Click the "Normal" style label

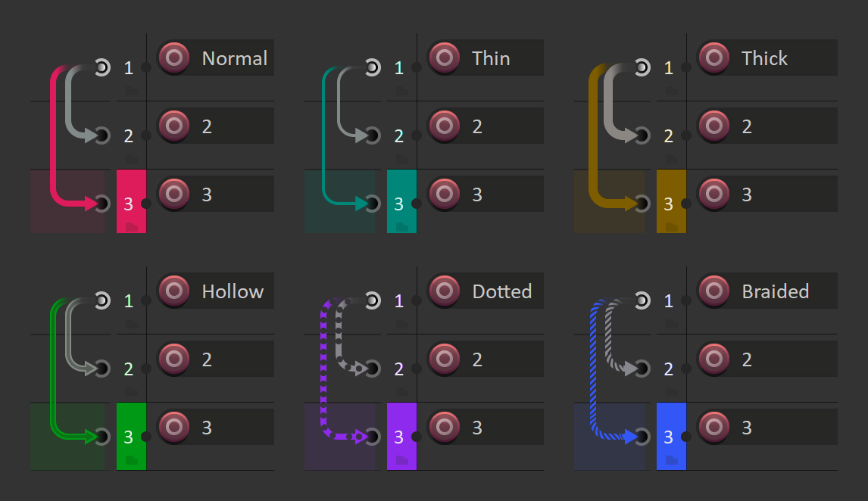click(234, 58)
